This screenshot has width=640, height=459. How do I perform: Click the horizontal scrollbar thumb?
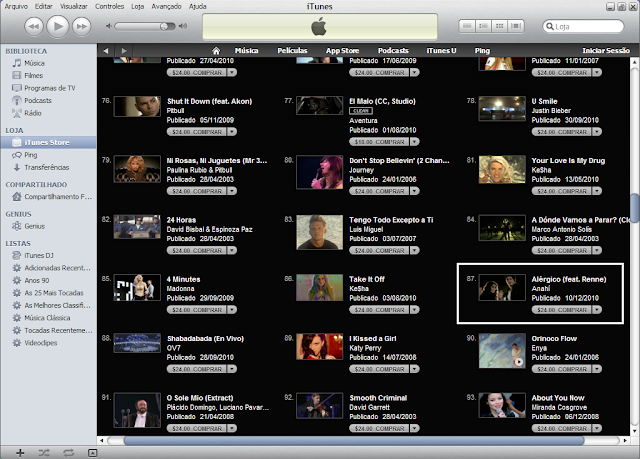(354, 441)
